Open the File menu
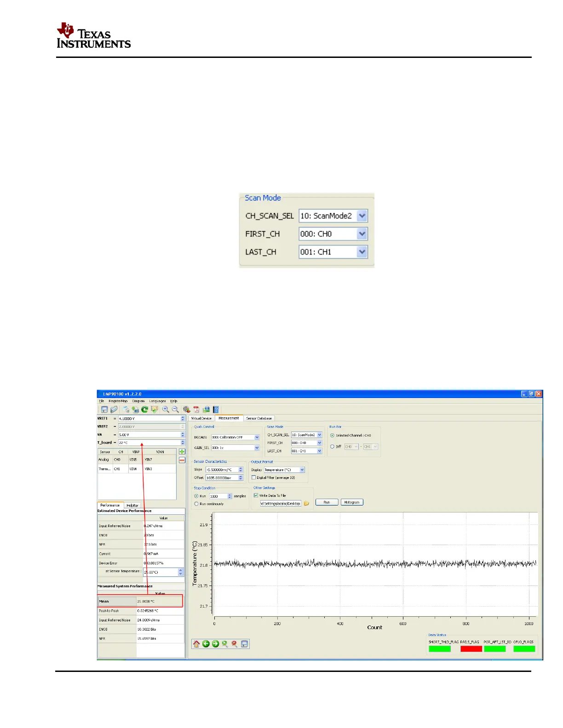The width and height of the screenshot is (563, 728). [x=102, y=401]
